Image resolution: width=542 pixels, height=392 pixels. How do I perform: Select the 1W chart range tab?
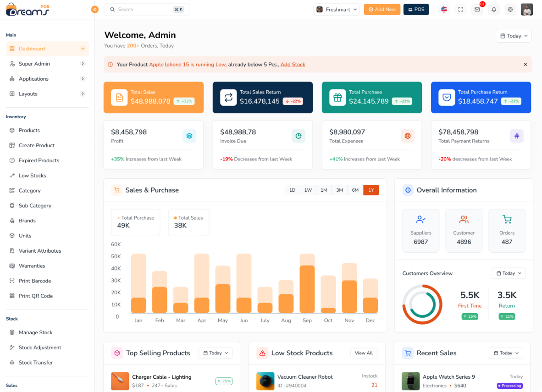click(308, 190)
